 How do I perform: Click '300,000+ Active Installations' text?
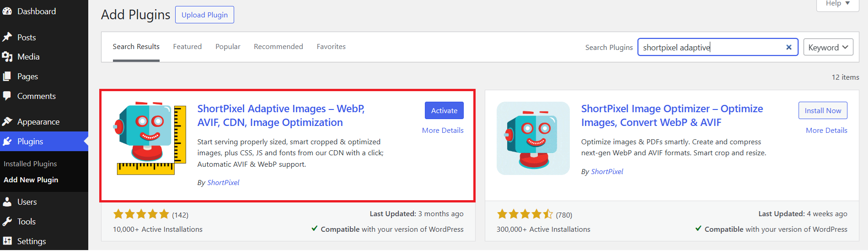tap(543, 229)
